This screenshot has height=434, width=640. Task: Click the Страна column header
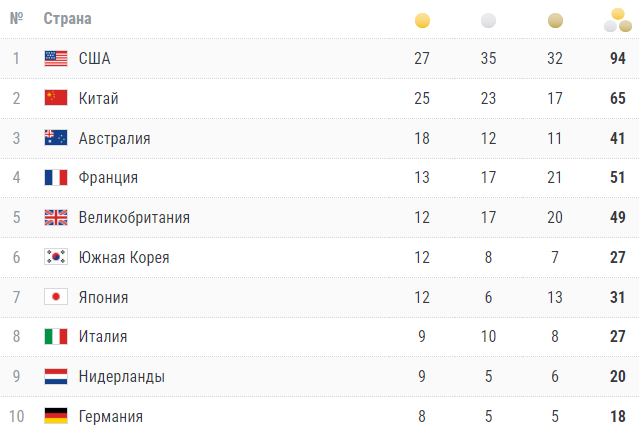click(x=68, y=19)
